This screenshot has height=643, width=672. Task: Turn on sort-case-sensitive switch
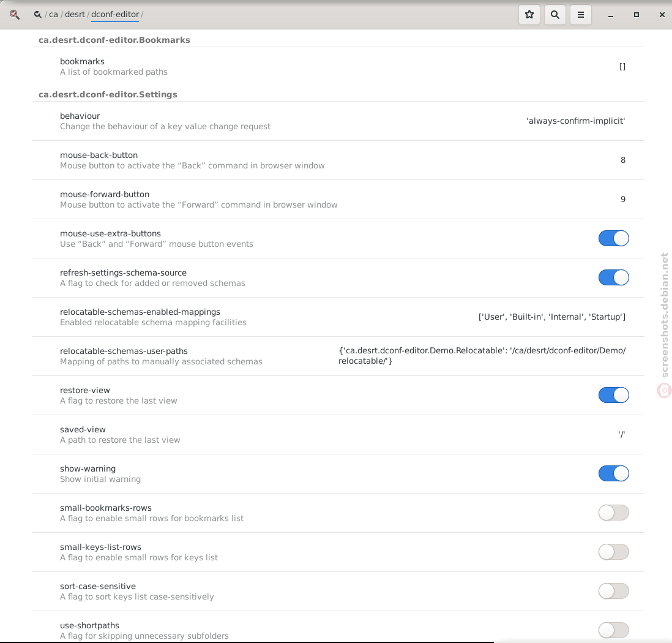pyautogui.click(x=614, y=591)
